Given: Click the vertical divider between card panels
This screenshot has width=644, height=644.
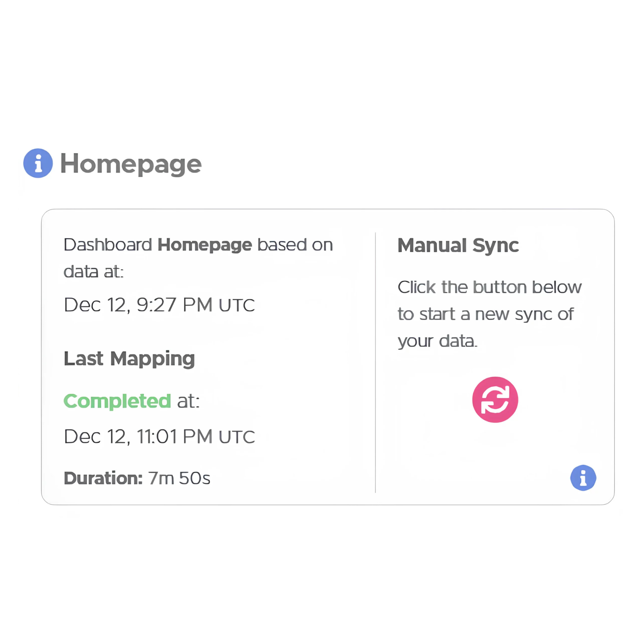Looking at the screenshot, I should (x=375, y=362).
